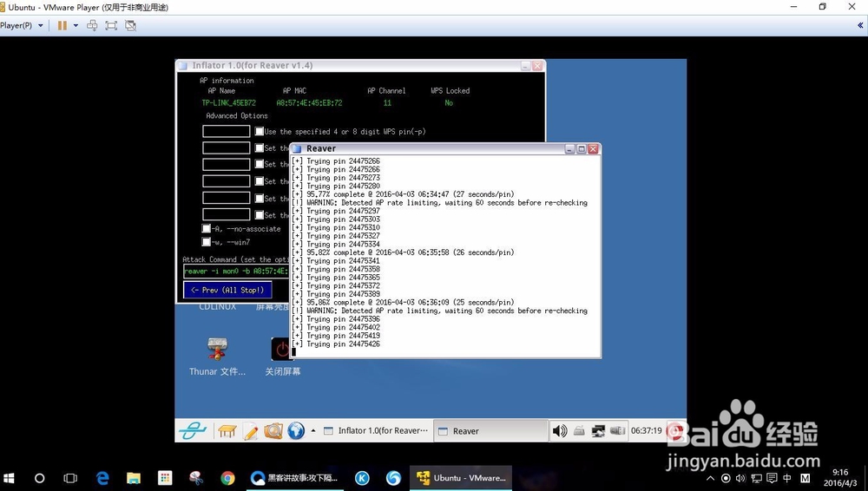The width and height of the screenshot is (868, 491).
Task: Open the power options dropdown arrow
Action: pos(76,25)
